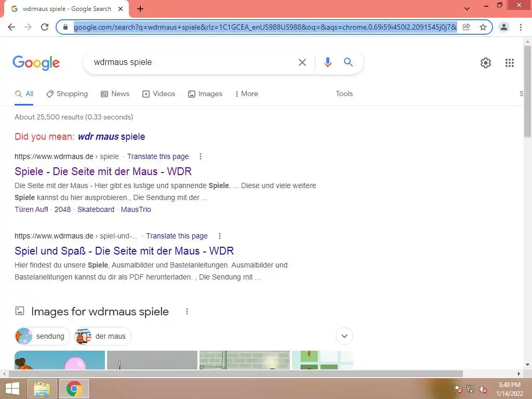Close the wdrmaus spiele tab
The image size is (532, 399).
point(121,9)
